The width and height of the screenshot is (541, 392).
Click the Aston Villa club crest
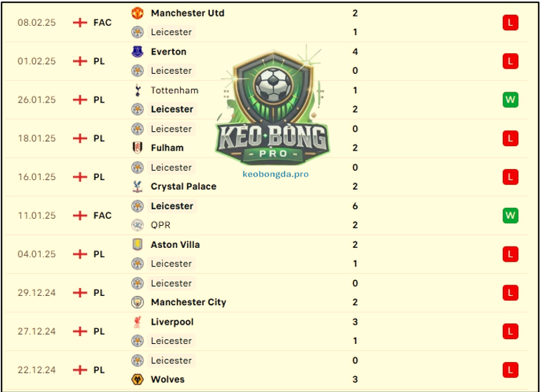pyautogui.click(x=138, y=244)
